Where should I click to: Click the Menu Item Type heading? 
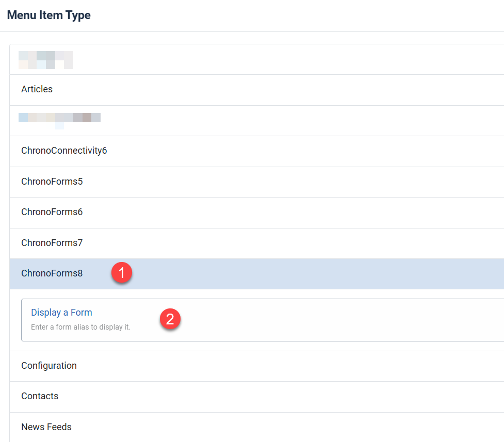pos(48,15)
